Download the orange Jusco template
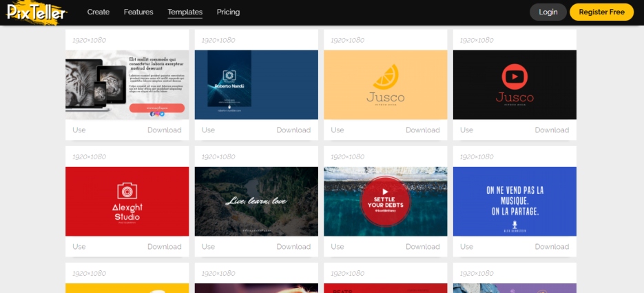 pyautogui.click(x=423, y=130)
